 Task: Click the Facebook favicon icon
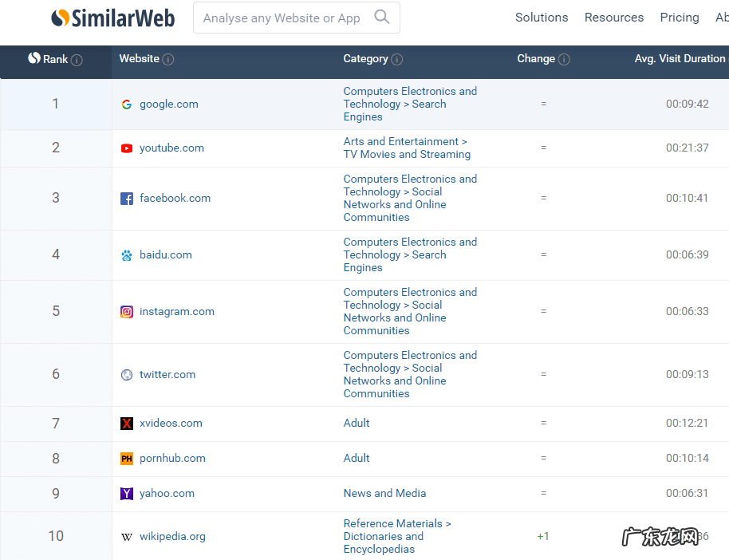pyautogui.click(x=127, y=199)
